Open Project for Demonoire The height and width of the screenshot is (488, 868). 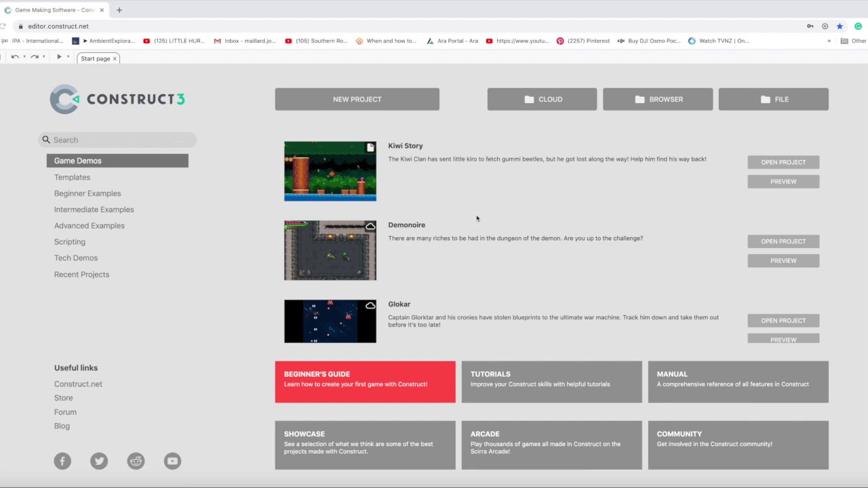783,241
